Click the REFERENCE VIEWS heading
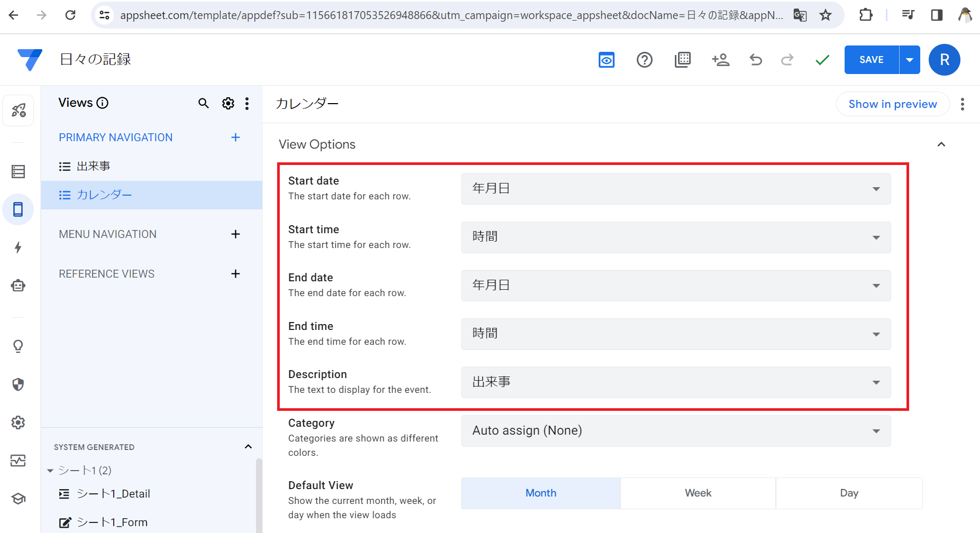 [107, 274]
